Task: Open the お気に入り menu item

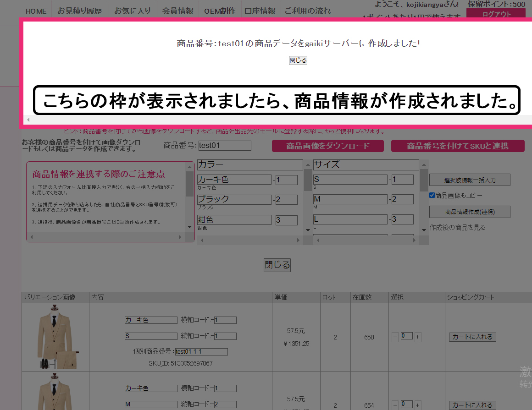Action: click(x=133, y=11)
